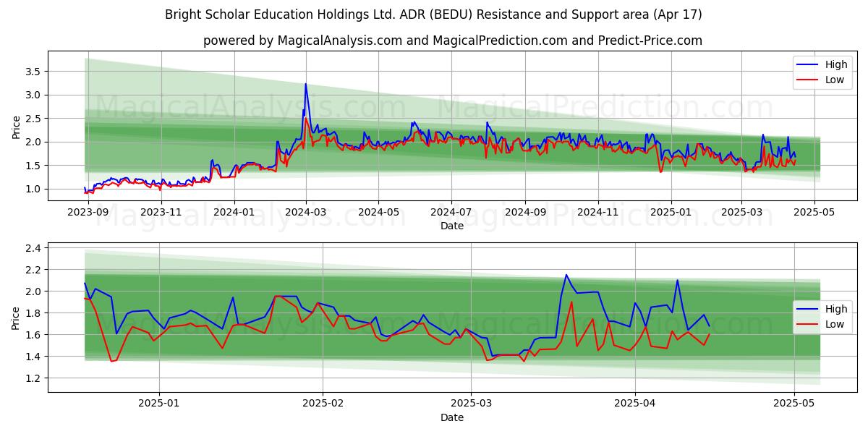Click the '2.4' y-axis tick on bottom chart
868x434 pixels.
(x=32, y=248)
